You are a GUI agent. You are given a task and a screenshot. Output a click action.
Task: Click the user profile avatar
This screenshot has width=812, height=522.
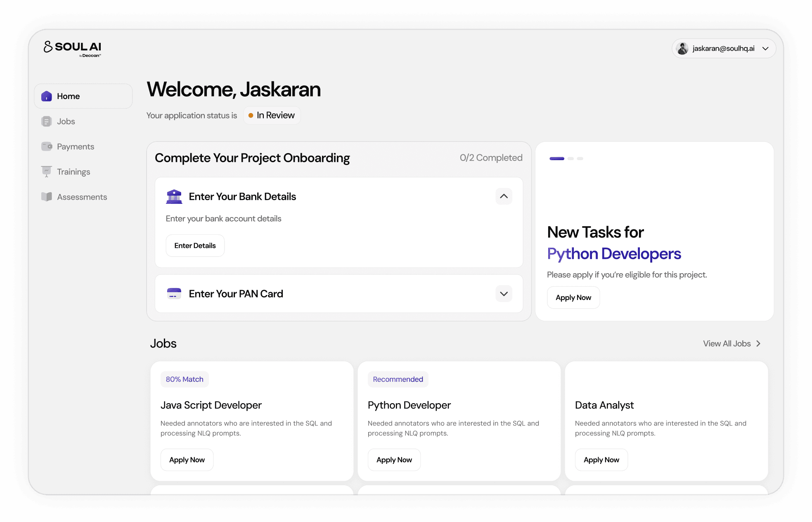[x=682, y=49]
